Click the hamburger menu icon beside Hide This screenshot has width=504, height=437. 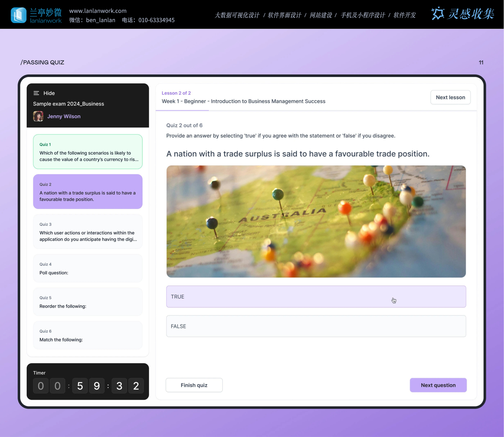pos(36,93)
